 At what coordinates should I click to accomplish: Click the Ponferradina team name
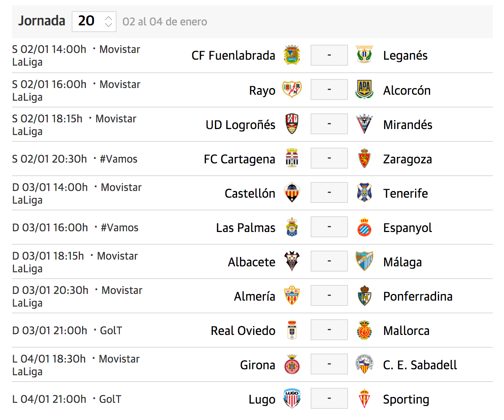418,296
